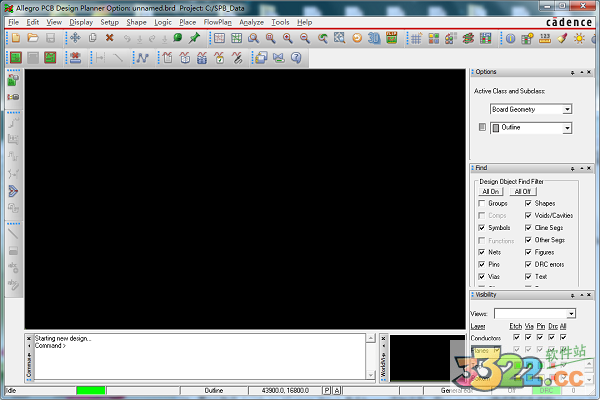Uncheck the Vias checkbox in Find

pos(482,276)
